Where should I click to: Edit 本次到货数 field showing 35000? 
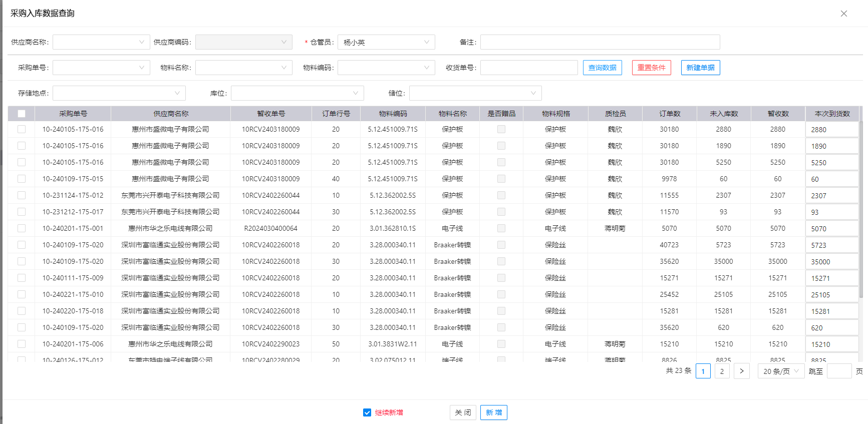pyautogui.click(x=832, y=262)
